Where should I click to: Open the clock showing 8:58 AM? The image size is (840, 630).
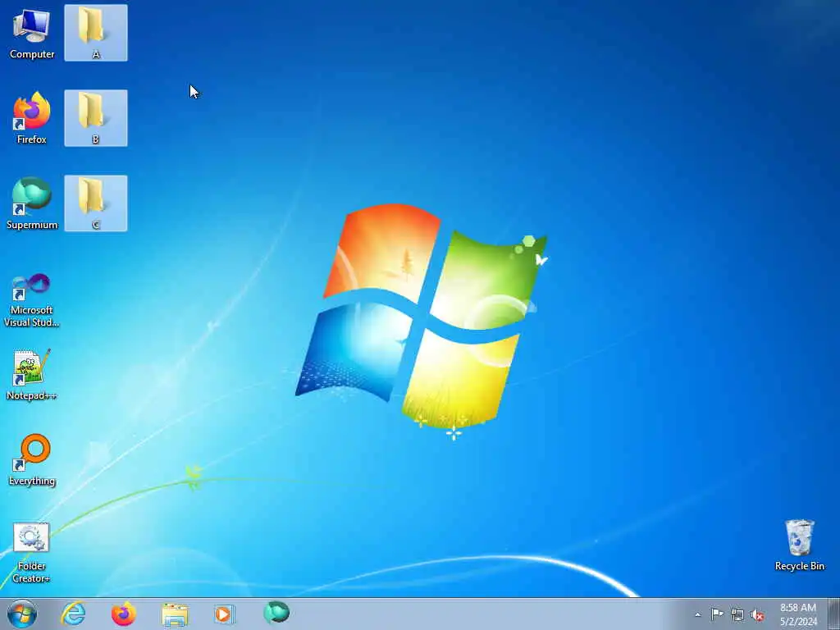click(797, 614)
